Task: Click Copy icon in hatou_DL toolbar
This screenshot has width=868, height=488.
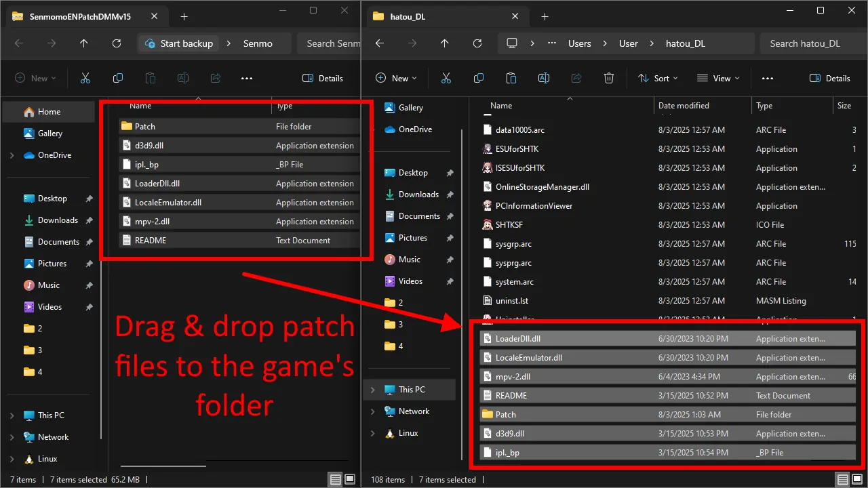Action: (478, 78)
